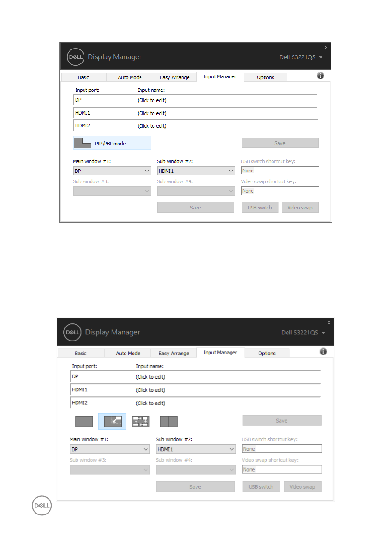Viewport: 392px width, 556px height.
Task: Edit DP input name in upper window
Action: click(x=152, y=100)
